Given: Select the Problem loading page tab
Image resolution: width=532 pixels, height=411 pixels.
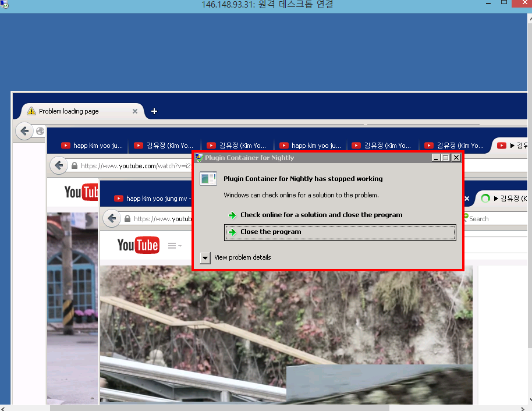Looking at the screenshot, I should pyautogui.click(x=69, y=111).
